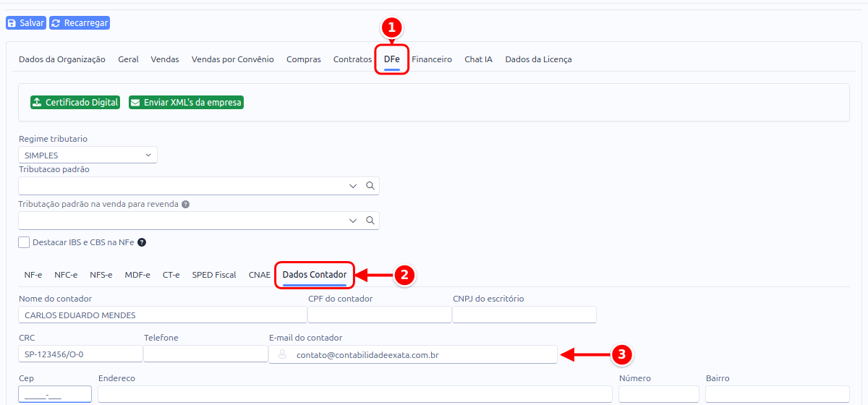This screenshot has width=868, height=405.
Task: Click the Cep input field
Action: [x=55, y=394]
